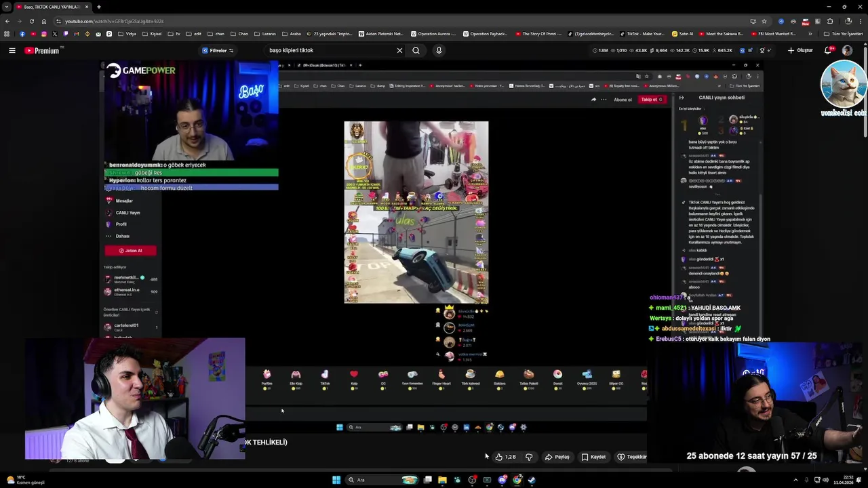868x488 pixels.
Task: Open 'Aiden Pleterski Net...' bookmark
Action: pos(381,34)
